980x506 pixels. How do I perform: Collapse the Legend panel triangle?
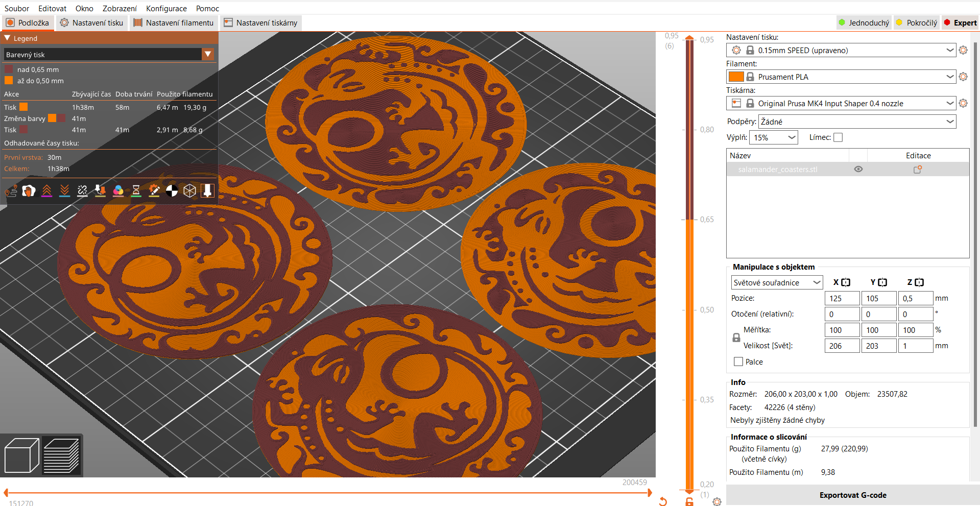7,38
